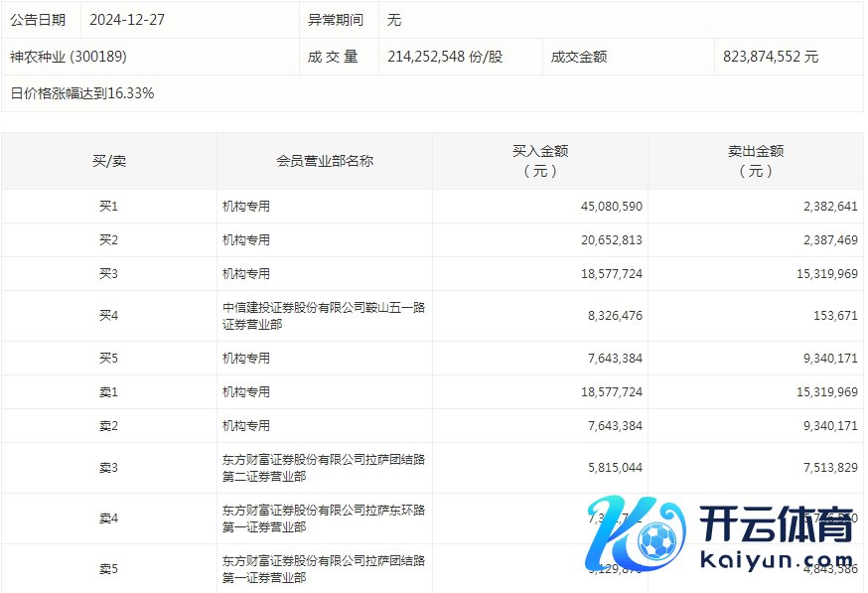This screenshot has width=868, height=593.
Task: Open 东方财富证券 拉萨团结路第二证券营业部 entry
Action: click(324, 468)
